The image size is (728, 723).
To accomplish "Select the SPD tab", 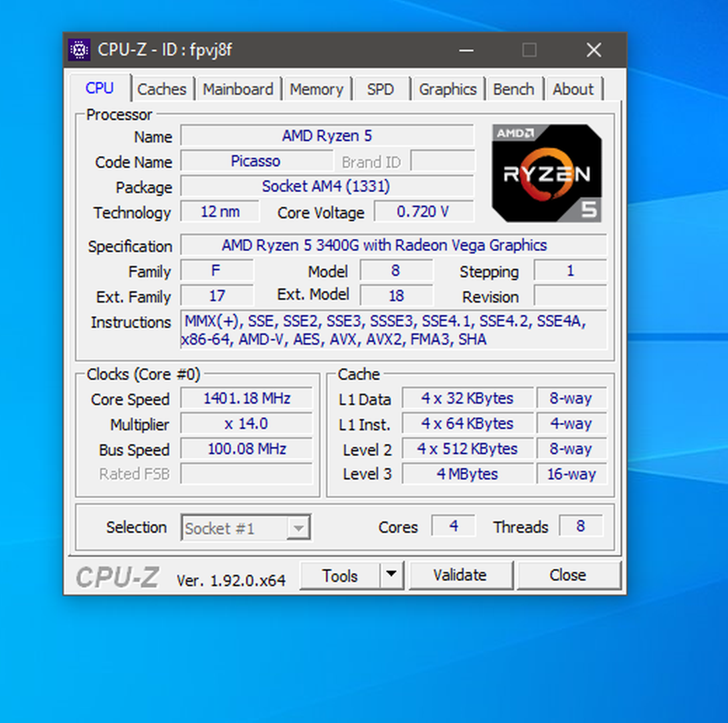I will [x=380, y=89].
